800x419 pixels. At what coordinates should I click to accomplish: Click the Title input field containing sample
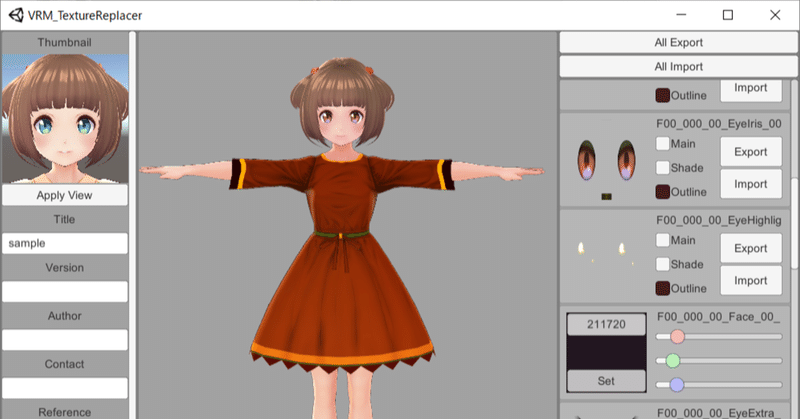click(x=65, y=243)
